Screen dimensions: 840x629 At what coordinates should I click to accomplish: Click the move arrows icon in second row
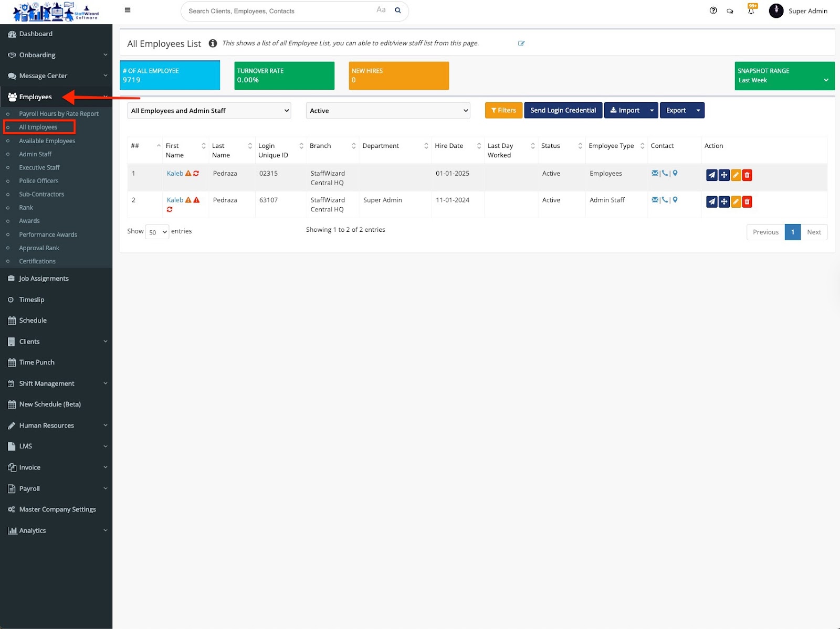click(724, 202)
